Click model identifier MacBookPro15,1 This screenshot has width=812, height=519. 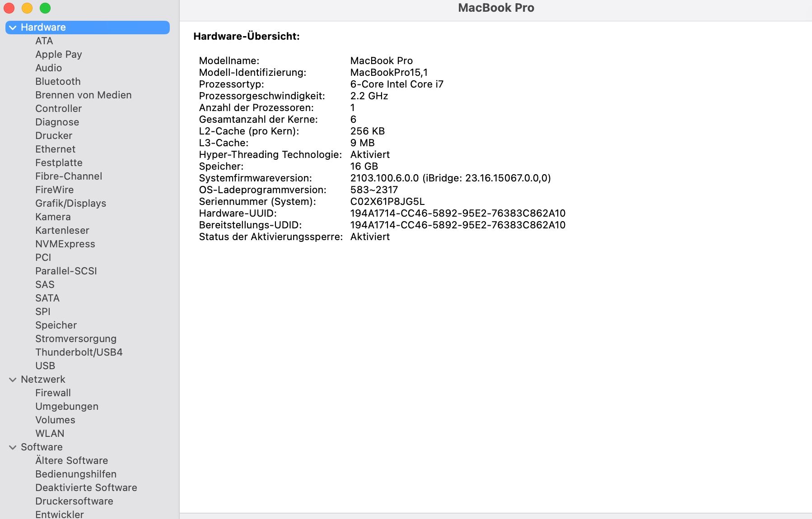[389, 73]
